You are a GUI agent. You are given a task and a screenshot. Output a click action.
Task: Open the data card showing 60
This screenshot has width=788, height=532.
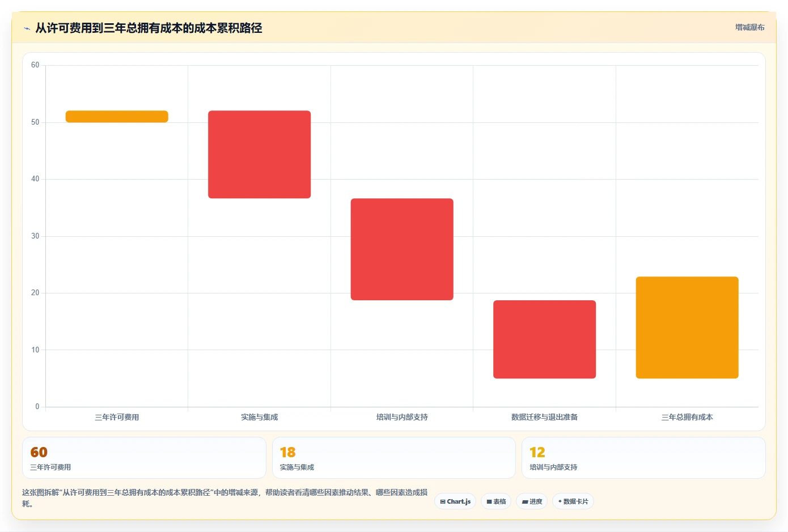tap(144, 458)
